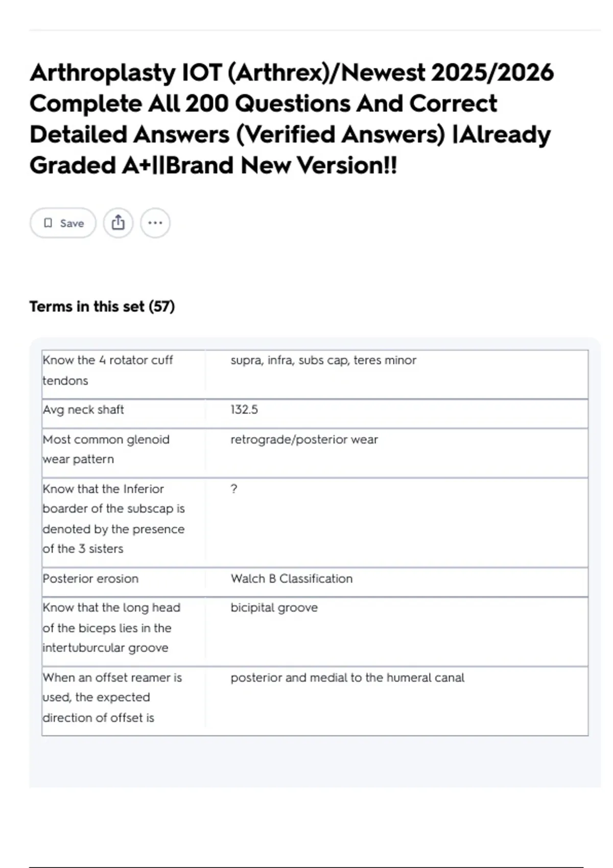The image size is (613, 868).
Task: Select the 'Avg neck shaft' term
Action: click(83, 409)
